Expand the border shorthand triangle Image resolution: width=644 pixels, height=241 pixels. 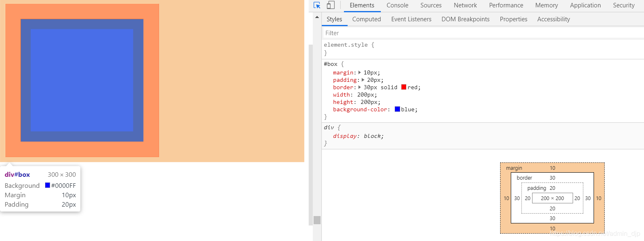(360, 87)
